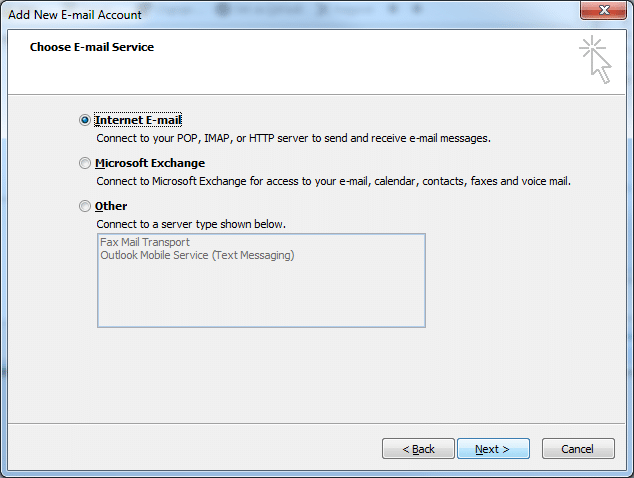This screenshot has height=478, width=634.
Task: Click the Exchange calendar, contacts description text
Action: (334, 181)
